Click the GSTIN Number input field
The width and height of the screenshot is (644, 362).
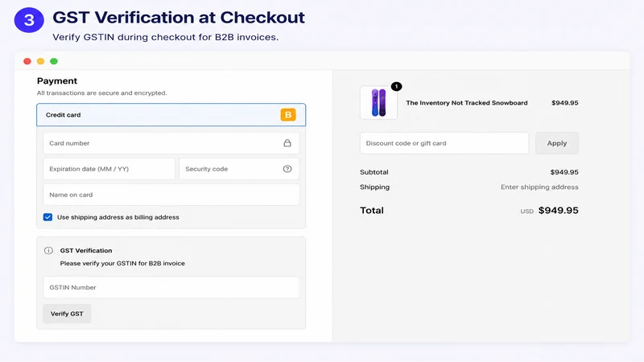point(171,287)
